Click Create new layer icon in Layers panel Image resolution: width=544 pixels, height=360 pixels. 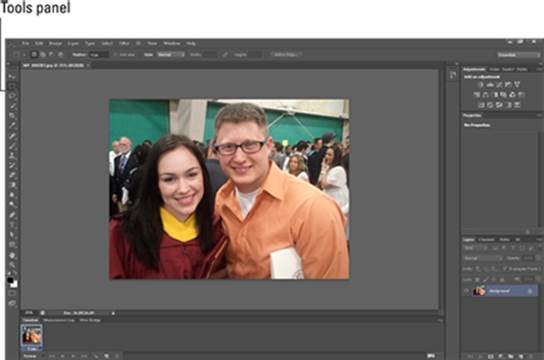point(520,356)
